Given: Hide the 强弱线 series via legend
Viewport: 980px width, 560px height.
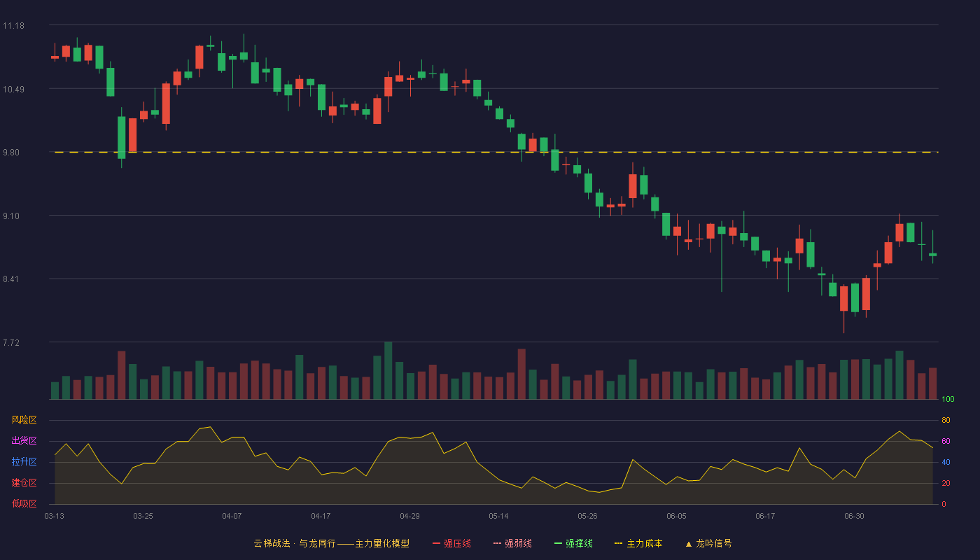Looking at the screenshot, I should tap(512, 543).
